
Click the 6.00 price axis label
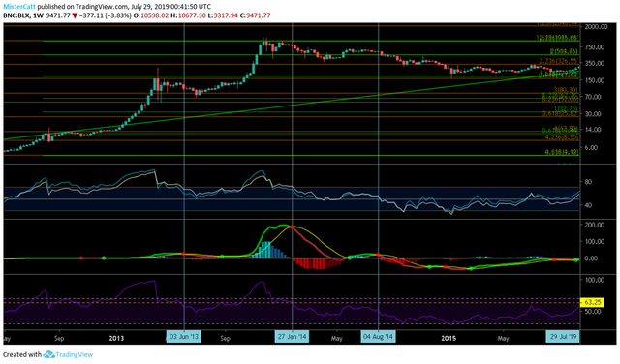(592, 148)
